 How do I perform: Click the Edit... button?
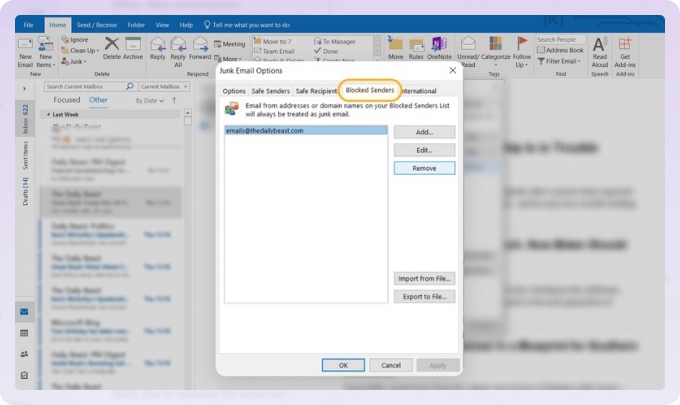(424, 150)
